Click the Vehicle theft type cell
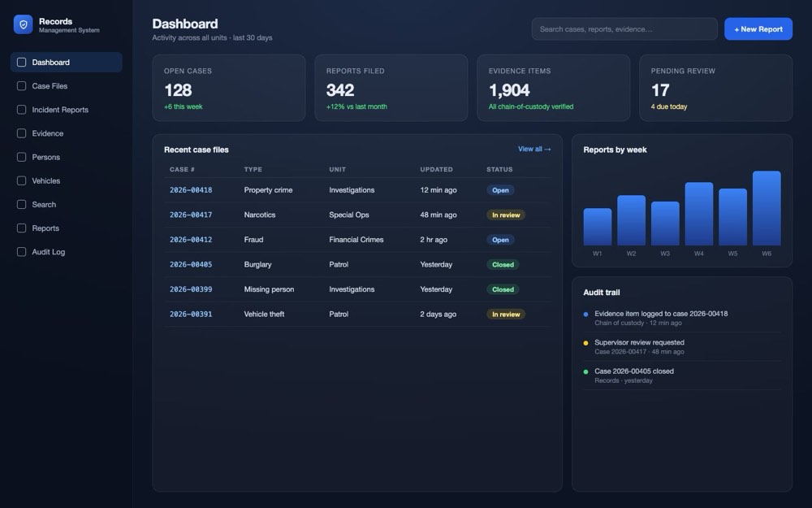Viewport: 812px width, 508px height. point(264,314)
